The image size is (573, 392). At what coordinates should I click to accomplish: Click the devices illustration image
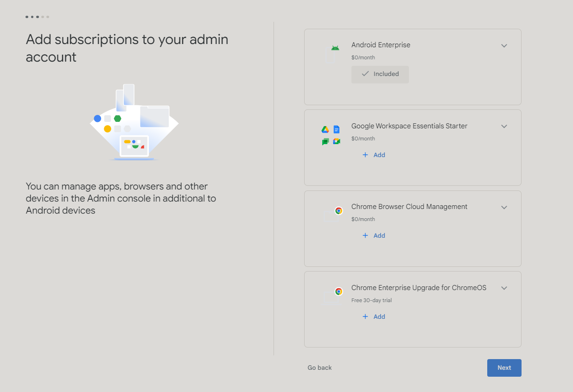[134, 122]
